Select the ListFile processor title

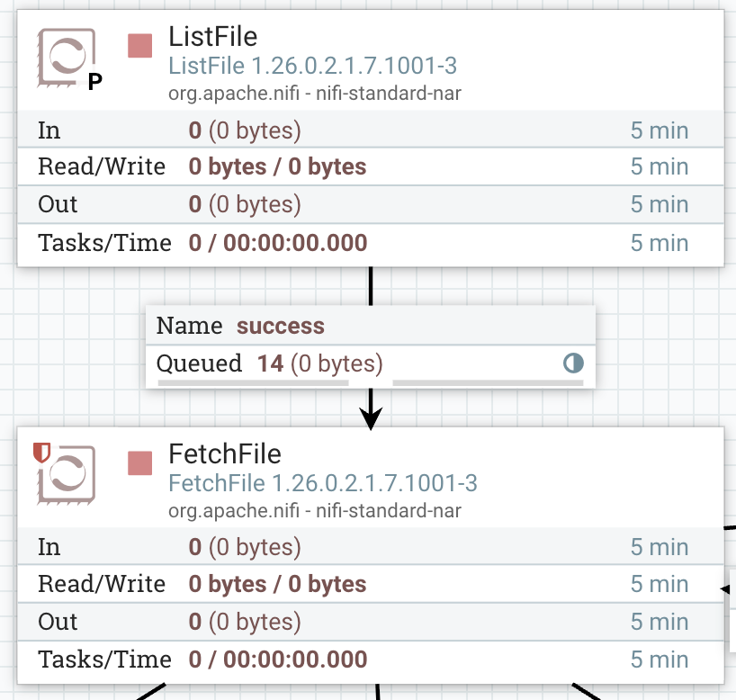pyautogui.click(x=213, y=37)
